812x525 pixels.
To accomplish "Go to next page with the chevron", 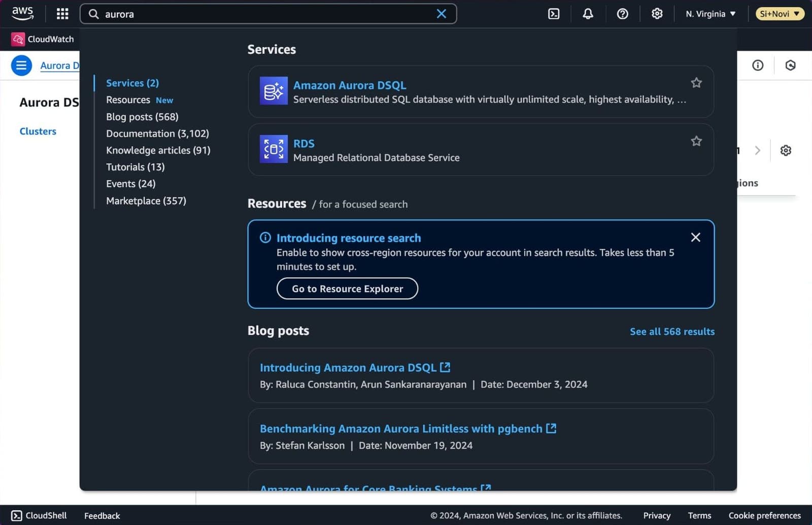I will click(x=757, y=150).
